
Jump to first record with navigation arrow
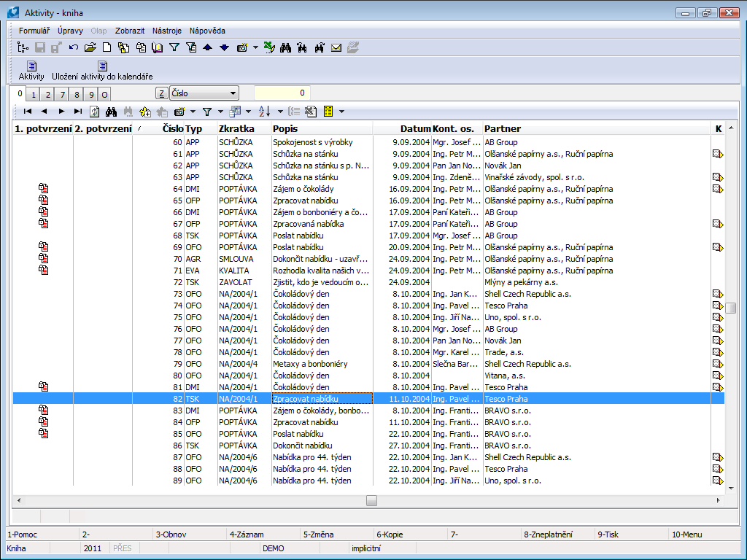(x=27, y=112)
